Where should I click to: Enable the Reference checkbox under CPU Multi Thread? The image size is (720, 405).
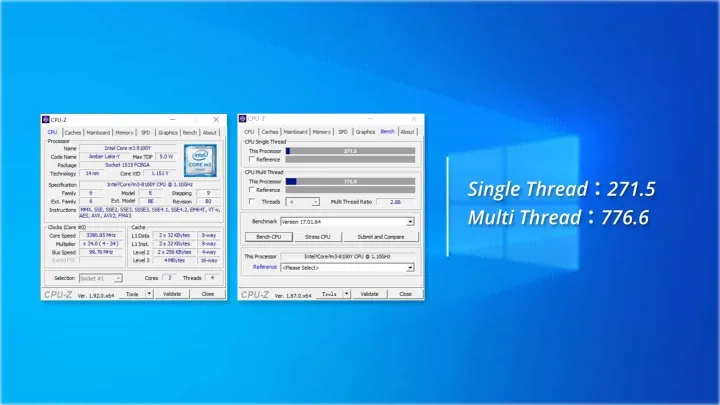click(x=250, y=190)
